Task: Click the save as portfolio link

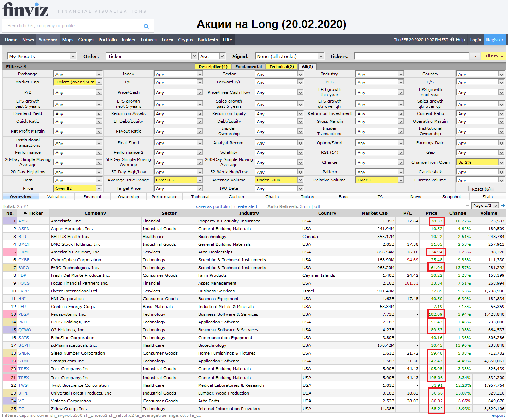Action: [213, 206]
